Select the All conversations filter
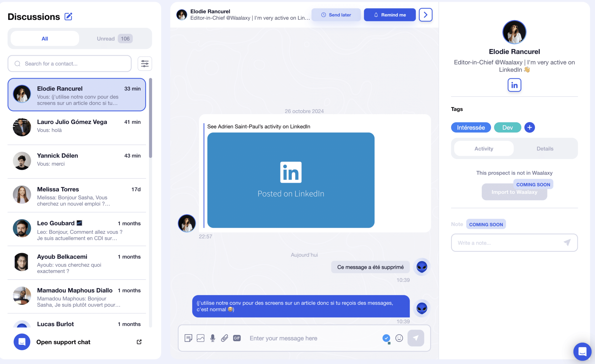Image resolution: width=595 pixels, height=364 pixels. 44,38
